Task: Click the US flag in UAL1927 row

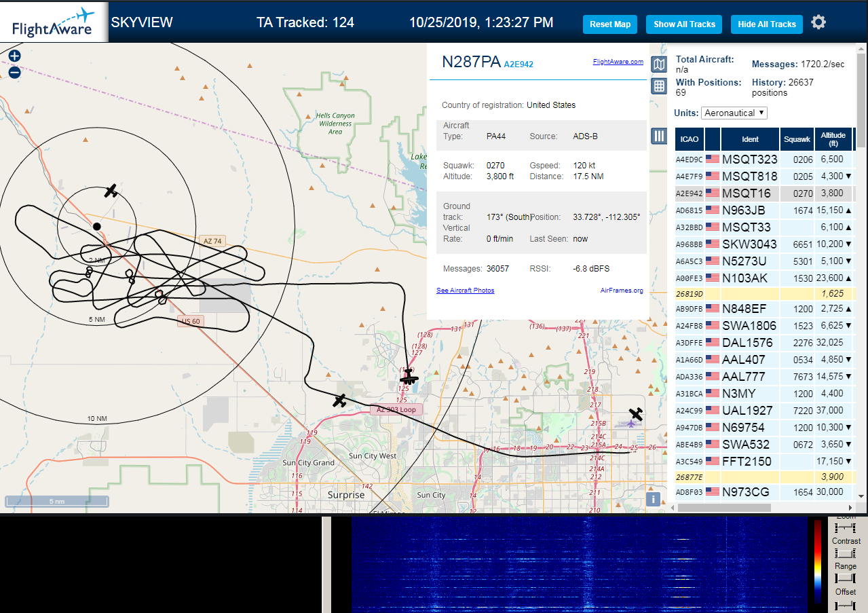Action: click(713, 410)
